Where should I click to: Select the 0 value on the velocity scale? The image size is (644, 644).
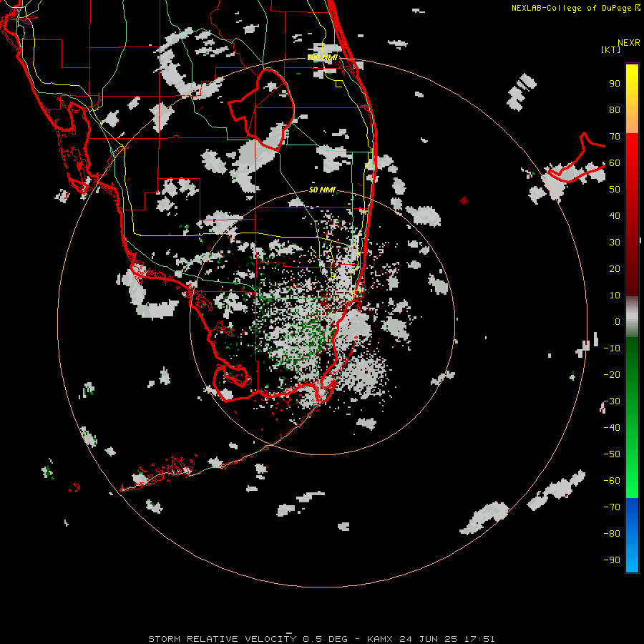coord(618,321)
